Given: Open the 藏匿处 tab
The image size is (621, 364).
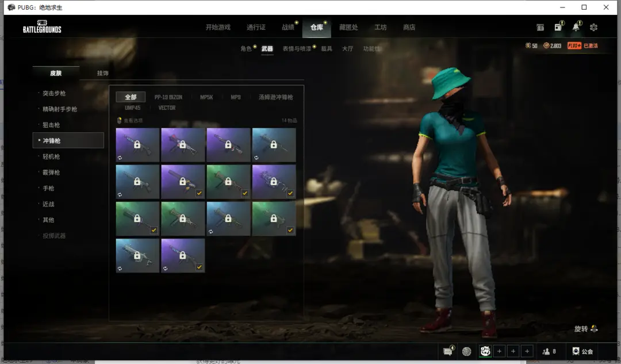Looking at the screenshot, I should coord(348,28).
